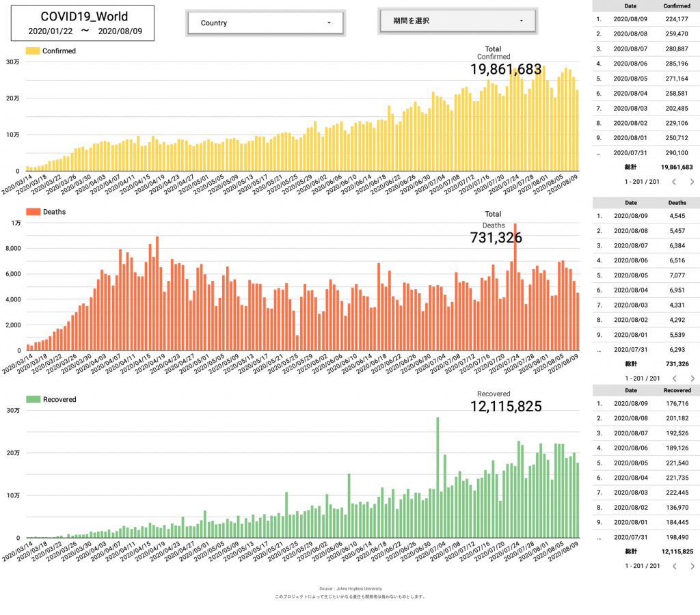700x615 pixels.
Task: Sort by the Recovered column header
Action: [677, 390]
